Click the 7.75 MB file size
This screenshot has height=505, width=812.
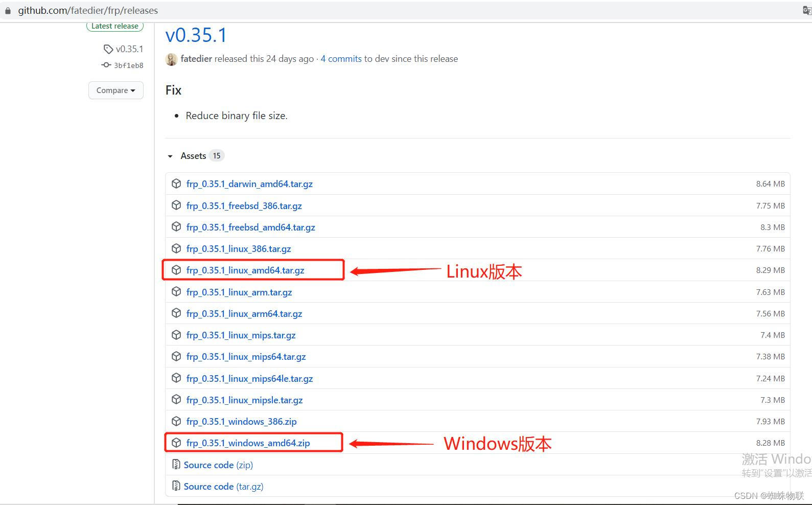click(770, 205)
